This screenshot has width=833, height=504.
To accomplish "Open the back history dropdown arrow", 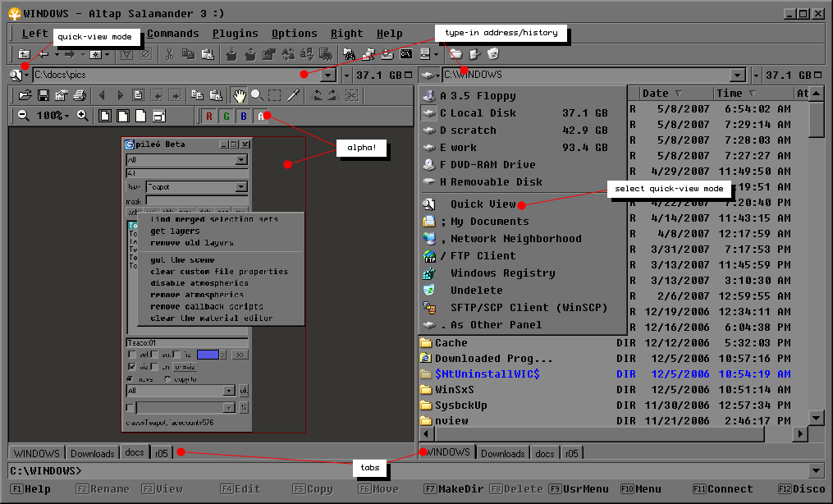I will click(x=57, y=54).
